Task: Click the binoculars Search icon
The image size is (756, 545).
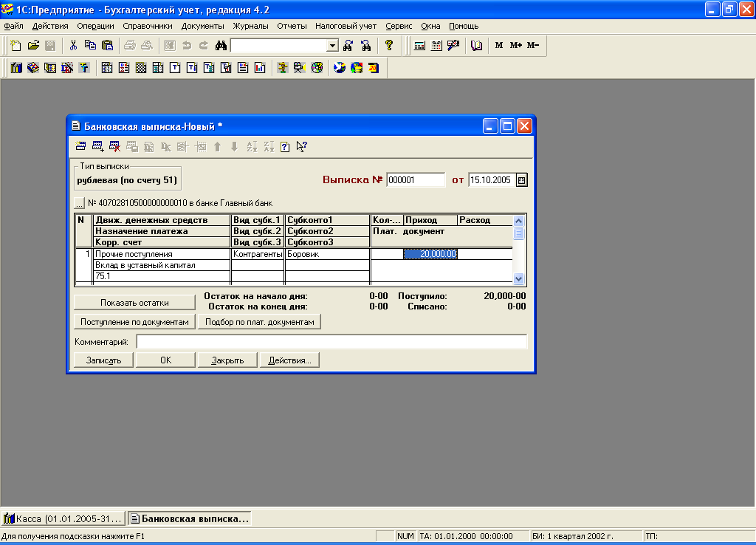Action: click(x=221, y=45)
